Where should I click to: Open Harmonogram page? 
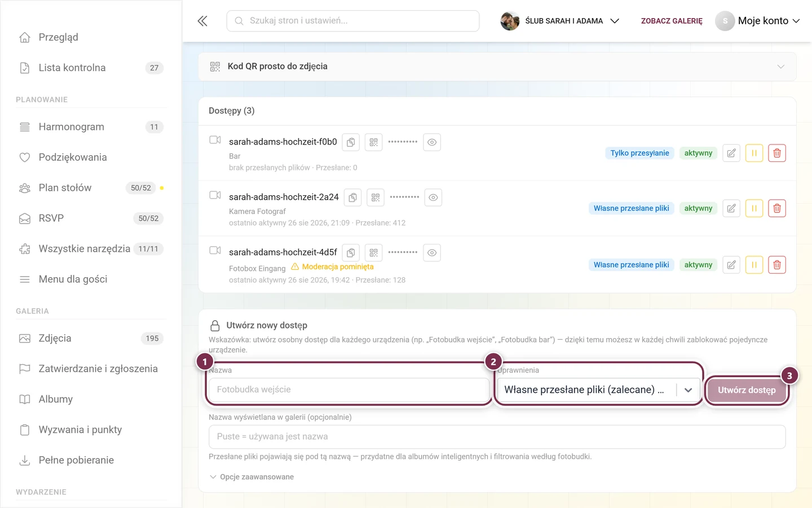tap(91, 127)
